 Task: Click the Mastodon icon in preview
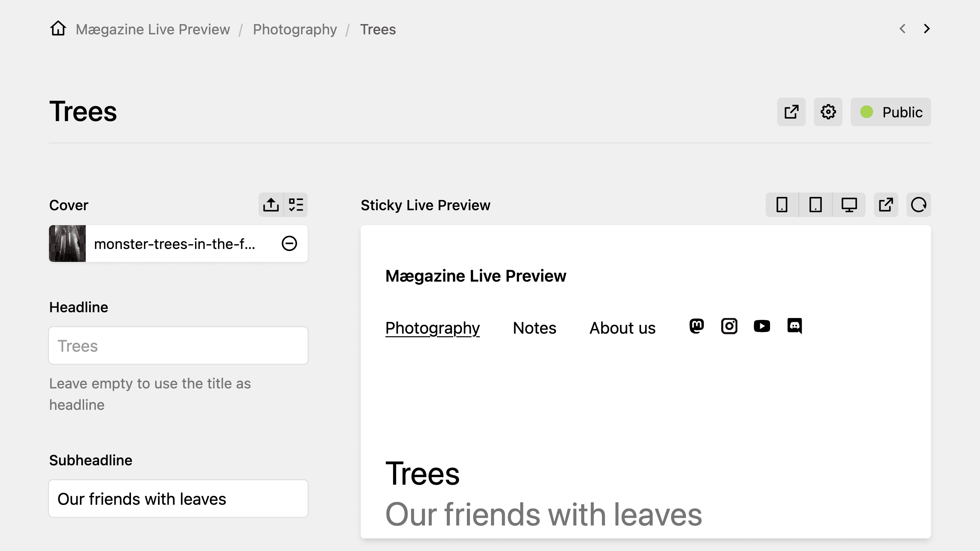[x=697, y=326]
